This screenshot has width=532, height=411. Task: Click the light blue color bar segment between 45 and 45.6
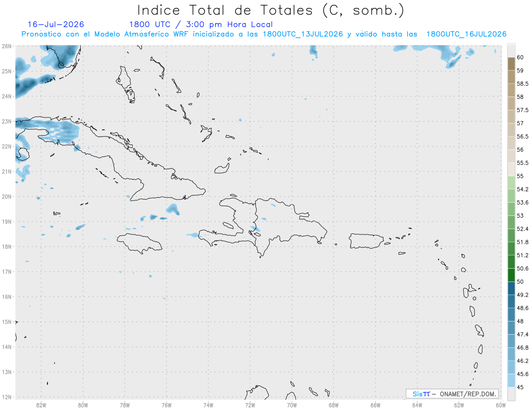pyautogui.click(x=511, y=380)
